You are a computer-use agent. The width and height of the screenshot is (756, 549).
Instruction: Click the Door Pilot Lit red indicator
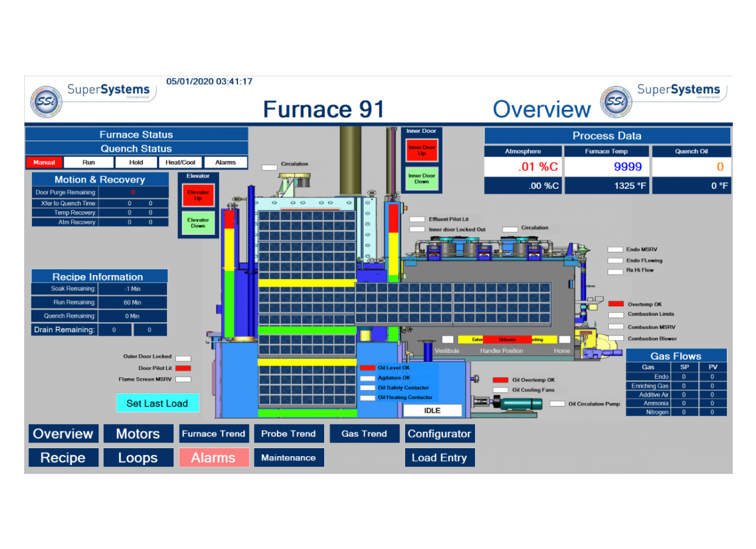pyautogui.click(x=183, y=368)
